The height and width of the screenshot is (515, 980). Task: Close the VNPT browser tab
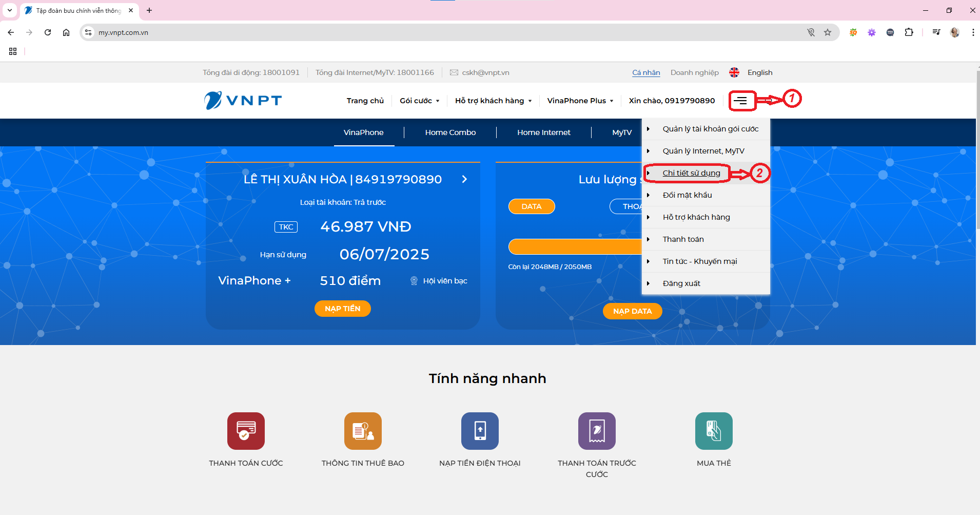click(x=131, y=10)
